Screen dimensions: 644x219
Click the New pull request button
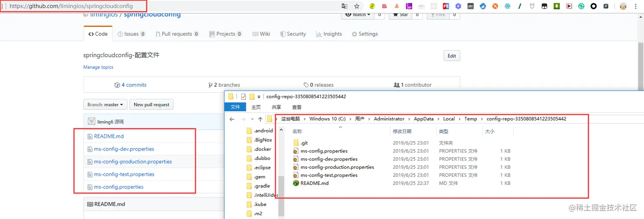152,105
